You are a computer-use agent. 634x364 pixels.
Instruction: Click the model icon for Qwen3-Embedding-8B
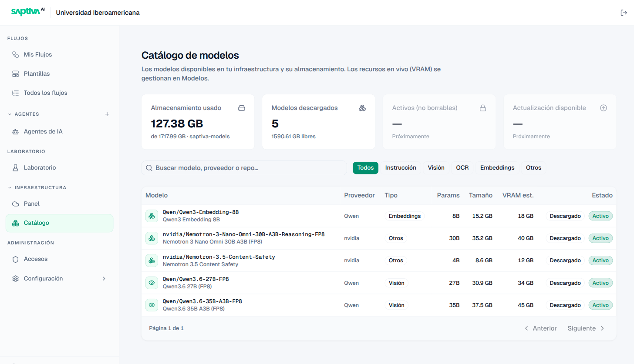click(152, 216)
